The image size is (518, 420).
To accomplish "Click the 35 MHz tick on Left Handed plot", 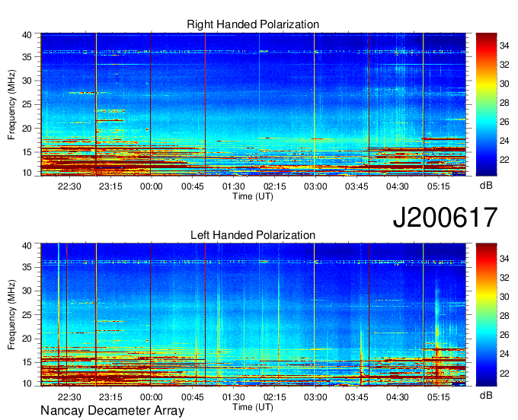I will tap(27, 267).
